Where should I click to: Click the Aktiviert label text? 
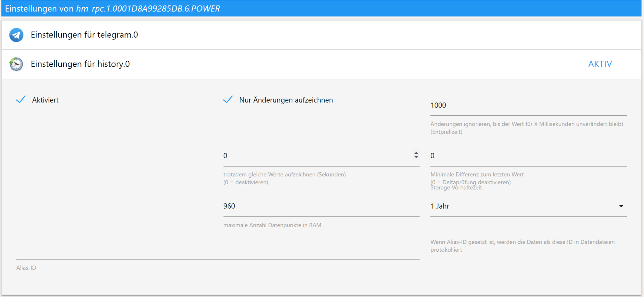click(x=45, y=100)
